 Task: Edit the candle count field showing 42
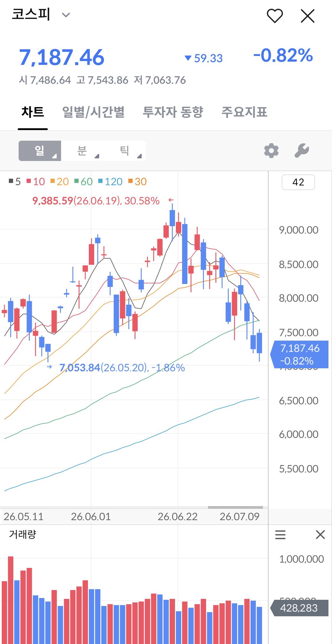298,182
